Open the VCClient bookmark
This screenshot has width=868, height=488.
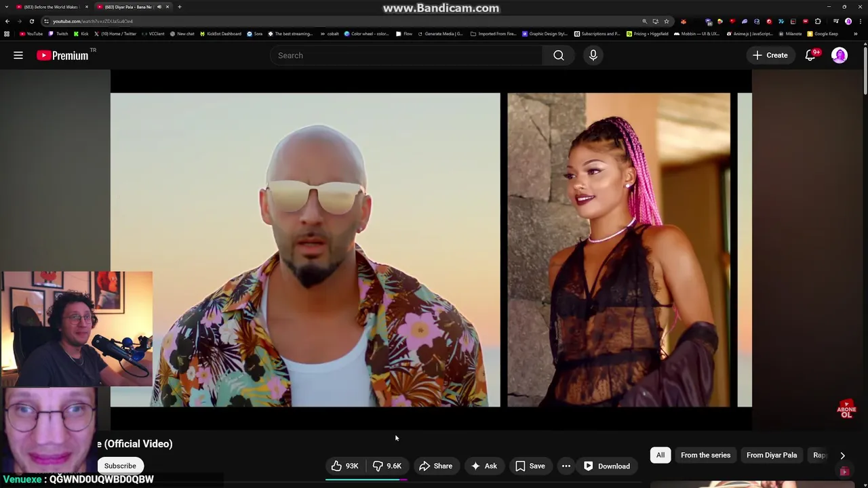click(153, 33)
